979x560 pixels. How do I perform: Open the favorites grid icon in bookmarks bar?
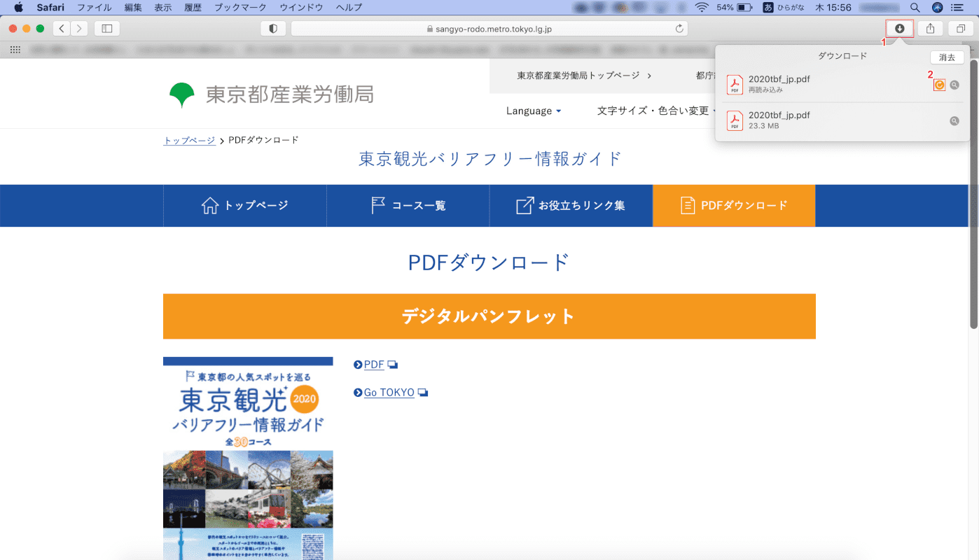click(x=15, y=50)
